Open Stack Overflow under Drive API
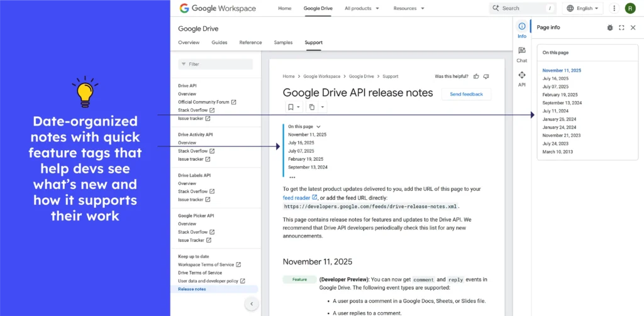This screenshot has height=316, width=644. pyautogui.click(x=196, y=110)
